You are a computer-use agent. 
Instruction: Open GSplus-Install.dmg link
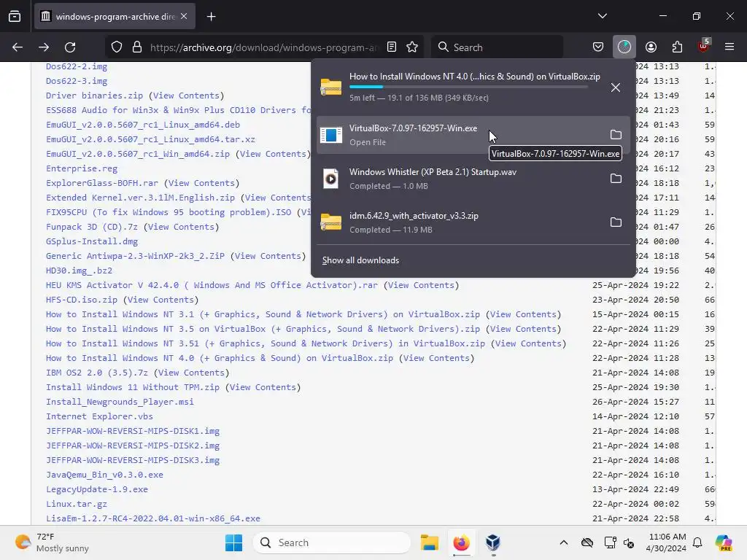click(x=92, y=241)
